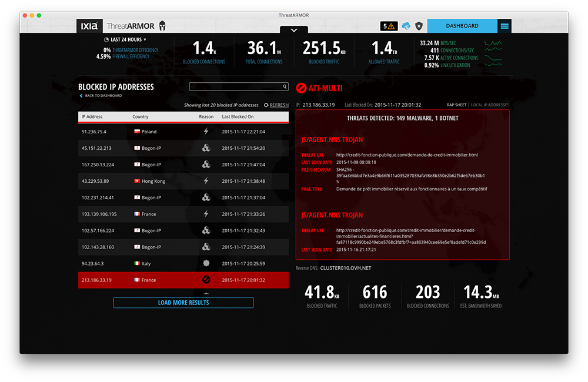This screenshot has height=382, width=588.
Task: Click the bits/sec sparkline graph
Action: point(493,43)
